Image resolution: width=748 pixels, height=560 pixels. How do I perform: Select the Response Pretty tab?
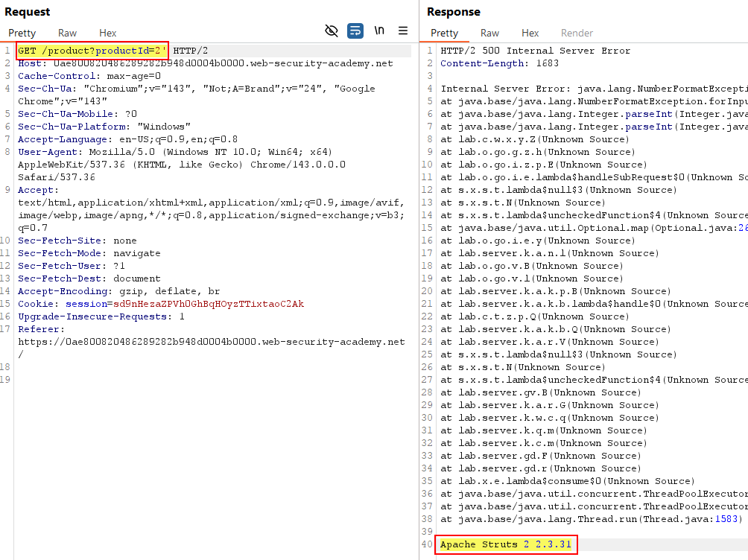coord(445,33)
